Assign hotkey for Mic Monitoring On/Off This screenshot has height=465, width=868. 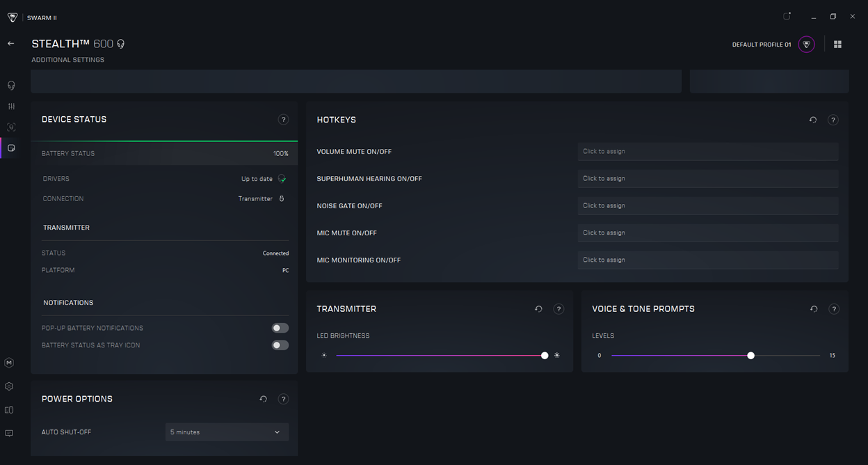pyautogui.click(x=708, y=260)
